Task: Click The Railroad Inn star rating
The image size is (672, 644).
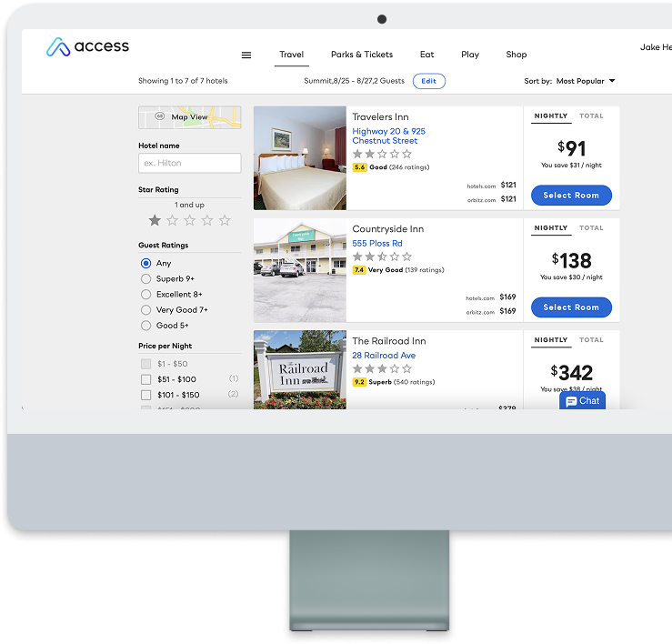Action: tap(382, 368)
